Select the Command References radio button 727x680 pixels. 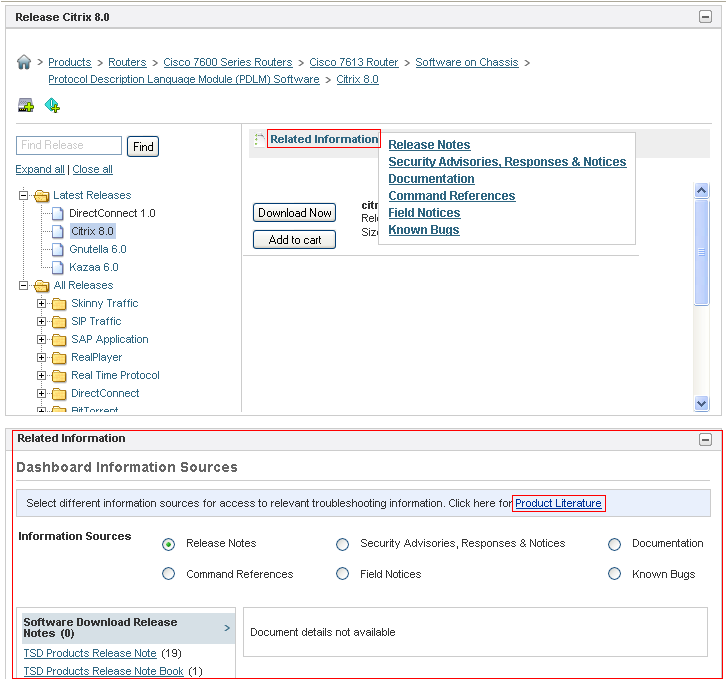168,574
